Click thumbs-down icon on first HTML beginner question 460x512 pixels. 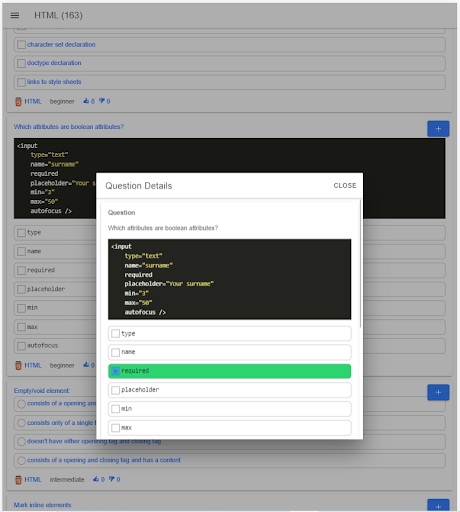[x=102, y=101]
